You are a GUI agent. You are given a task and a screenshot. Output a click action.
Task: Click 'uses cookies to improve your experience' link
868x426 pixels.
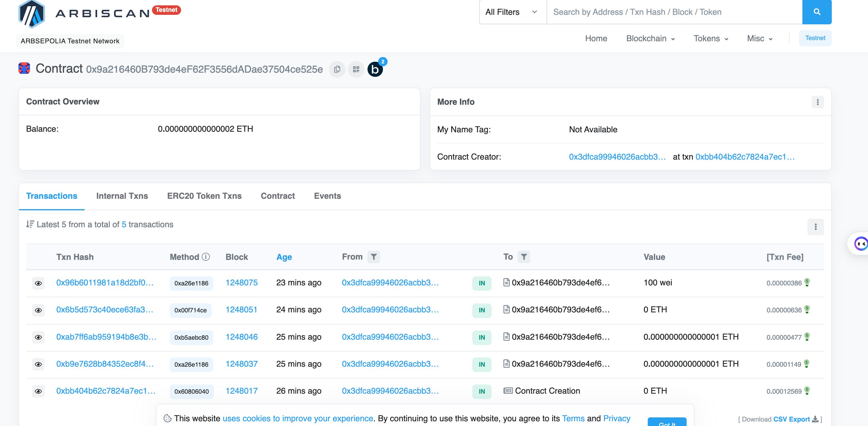298,418
